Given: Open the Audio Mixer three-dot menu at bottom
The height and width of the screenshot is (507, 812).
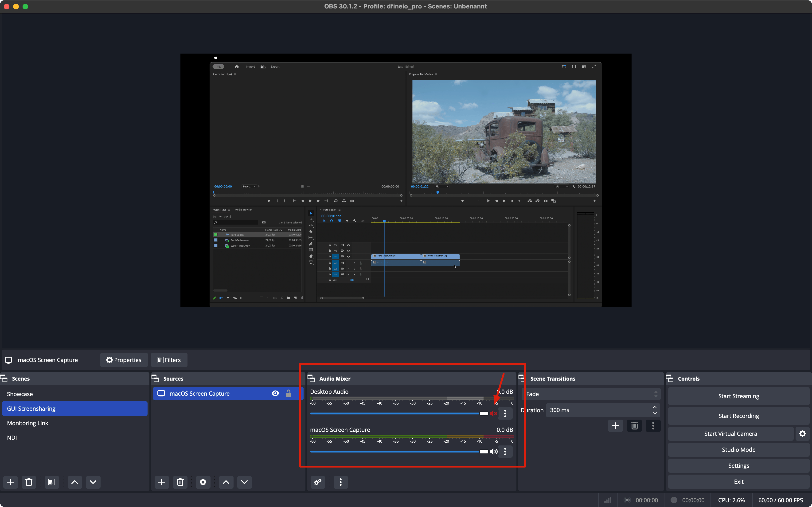Looking at the screenshot, I should 341,482.
